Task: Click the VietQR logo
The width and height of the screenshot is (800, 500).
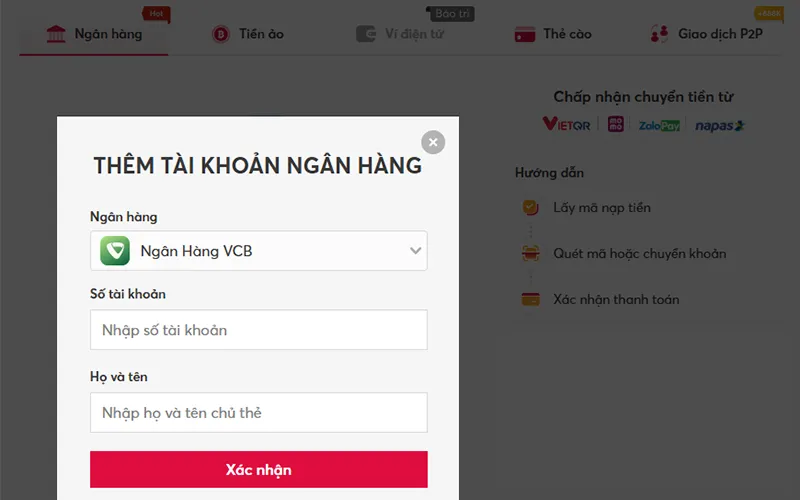Action: pos(566,124)
